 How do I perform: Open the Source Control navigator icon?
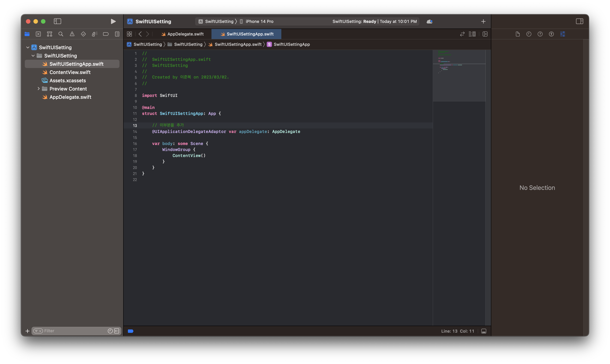coord(38,34)
